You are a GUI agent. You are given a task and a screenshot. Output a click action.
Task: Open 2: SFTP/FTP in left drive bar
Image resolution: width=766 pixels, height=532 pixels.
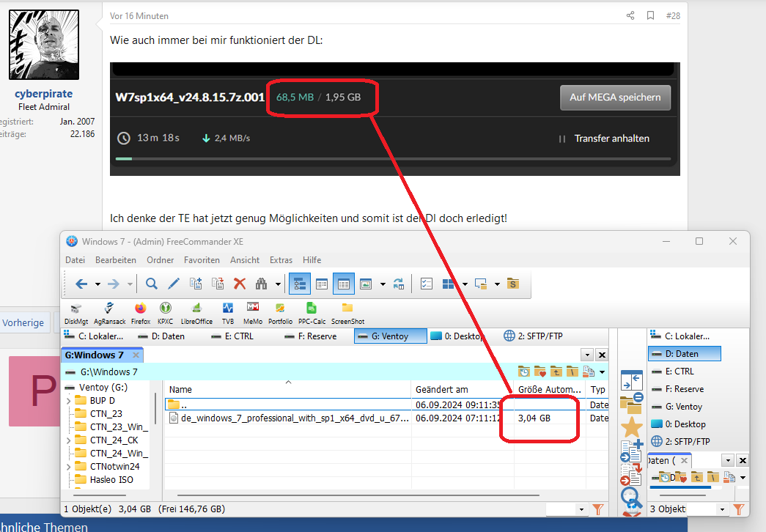tap(534, 336)
